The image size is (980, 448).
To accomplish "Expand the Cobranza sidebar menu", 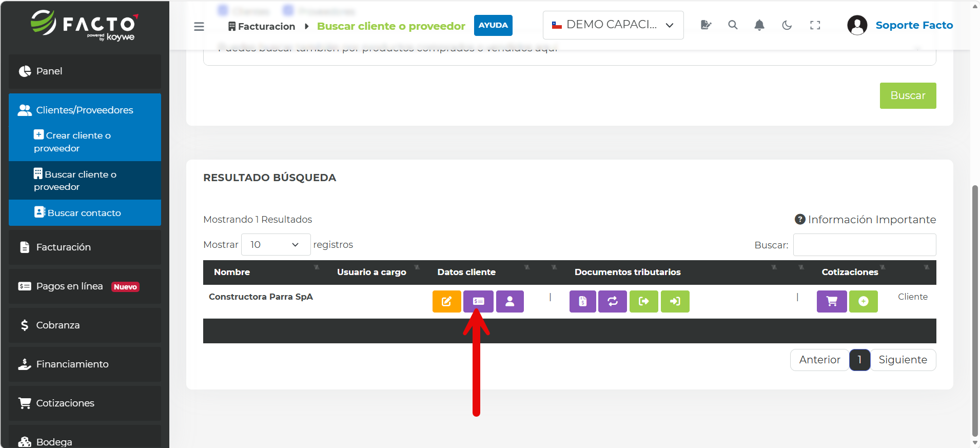I will point(85,325).
